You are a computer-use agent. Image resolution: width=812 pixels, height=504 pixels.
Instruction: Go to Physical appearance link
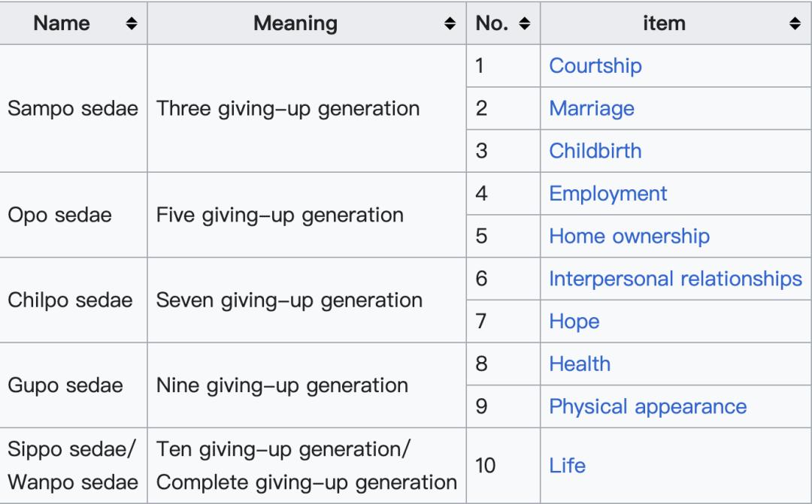pos(647,407)
